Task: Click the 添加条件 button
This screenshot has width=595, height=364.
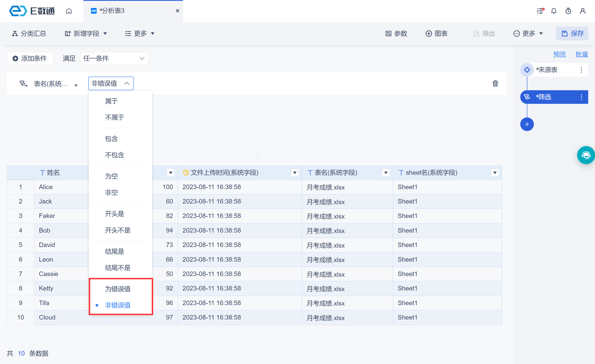Action: click(x=30, y=59)
